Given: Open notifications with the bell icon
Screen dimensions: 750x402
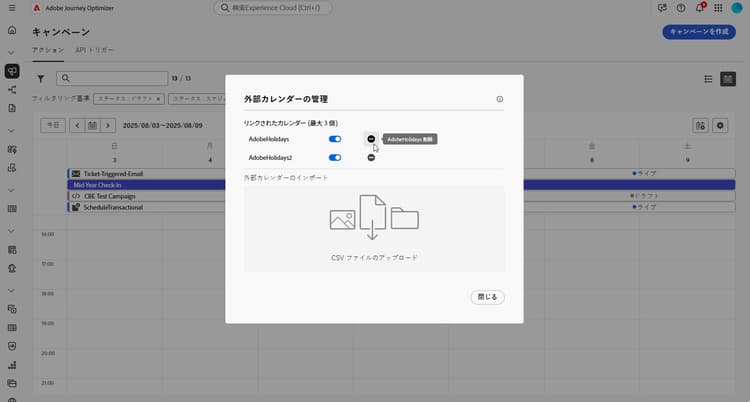Looking at the screenshot, I should pos(699,8).
